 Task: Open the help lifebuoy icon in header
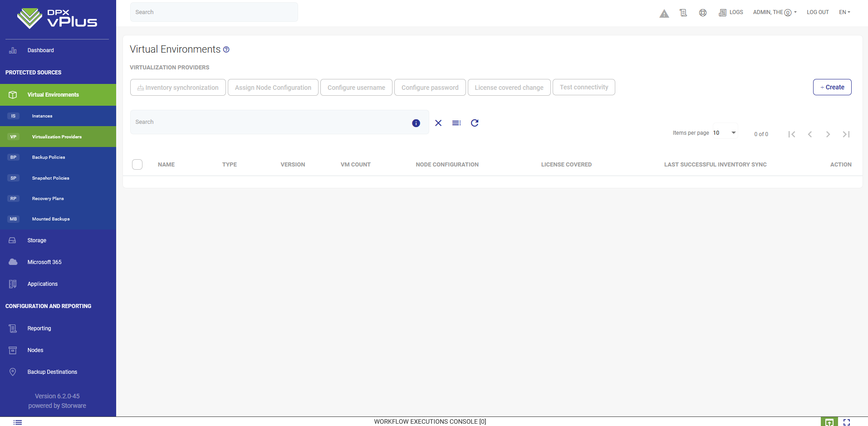coord(702,13)
